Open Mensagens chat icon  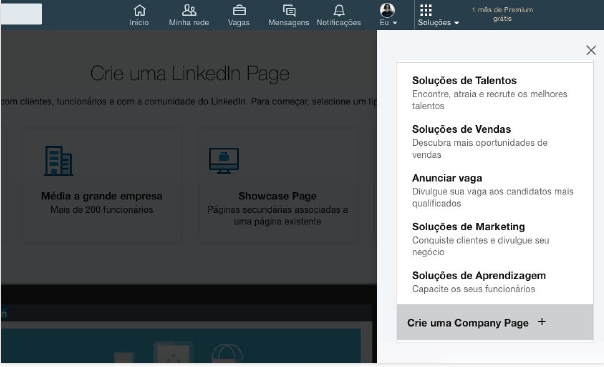coord(289,10)
